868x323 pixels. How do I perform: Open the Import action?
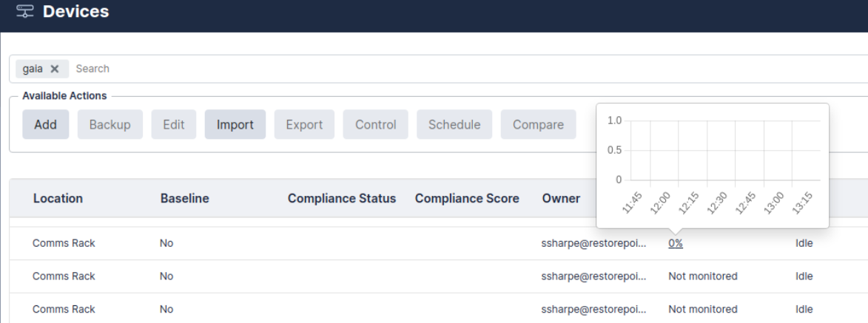coord(235,124)
